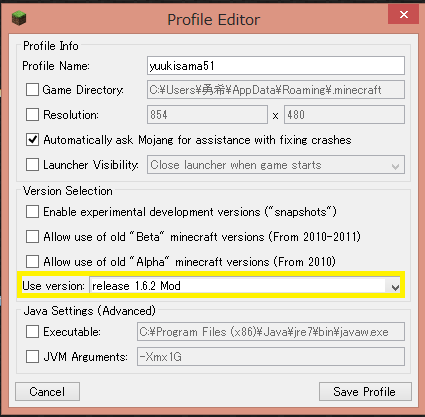Image resolution: width=425 pixels, height=417 pixels.
Task: Close the Profile Editor window
Action: [x=403, y=15]
